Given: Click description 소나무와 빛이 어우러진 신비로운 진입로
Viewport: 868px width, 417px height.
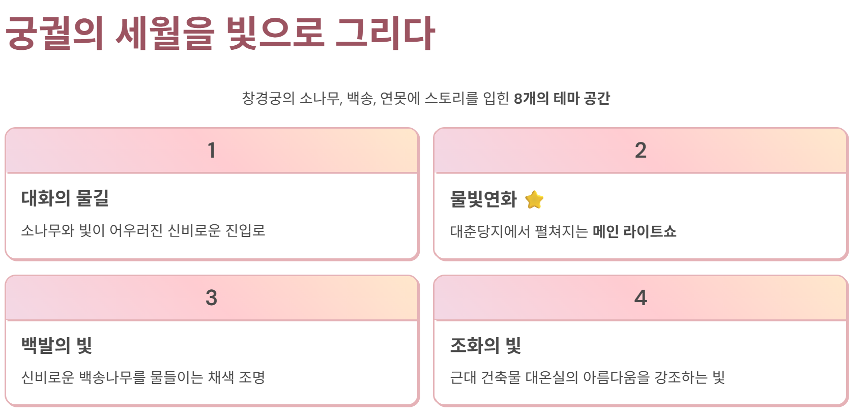Looking at the screenshot, I should [x=143, y=230].
